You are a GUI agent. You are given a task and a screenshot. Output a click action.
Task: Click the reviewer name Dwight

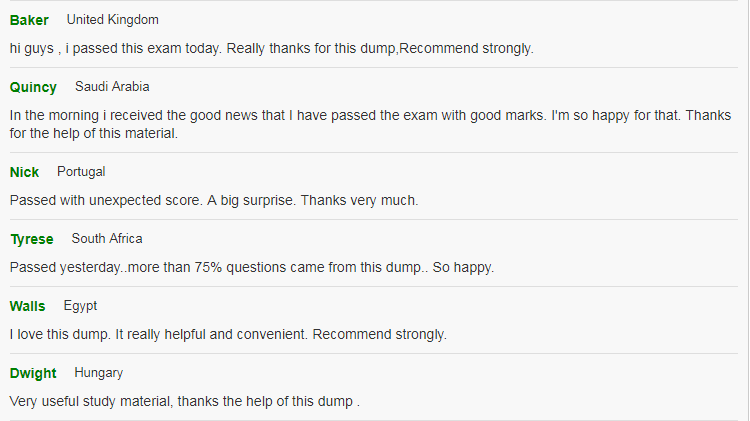[x=33, y=373]
